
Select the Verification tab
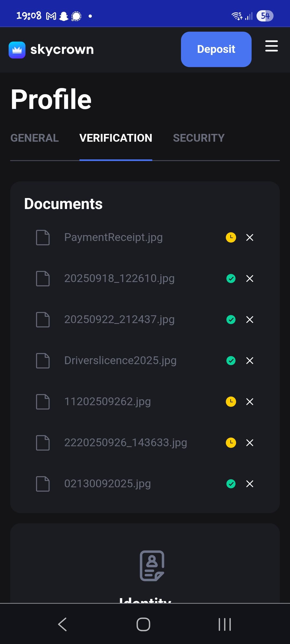click(x=116, y=138)
